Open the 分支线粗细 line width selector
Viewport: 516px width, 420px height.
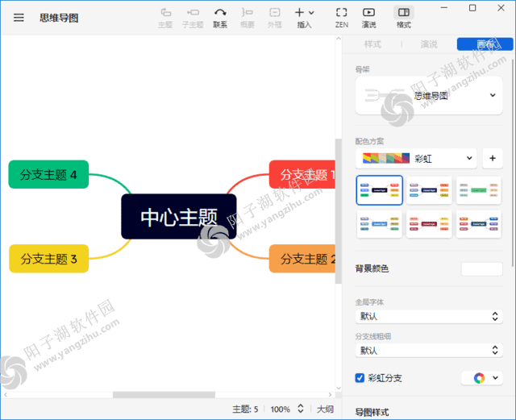[429, 350]
